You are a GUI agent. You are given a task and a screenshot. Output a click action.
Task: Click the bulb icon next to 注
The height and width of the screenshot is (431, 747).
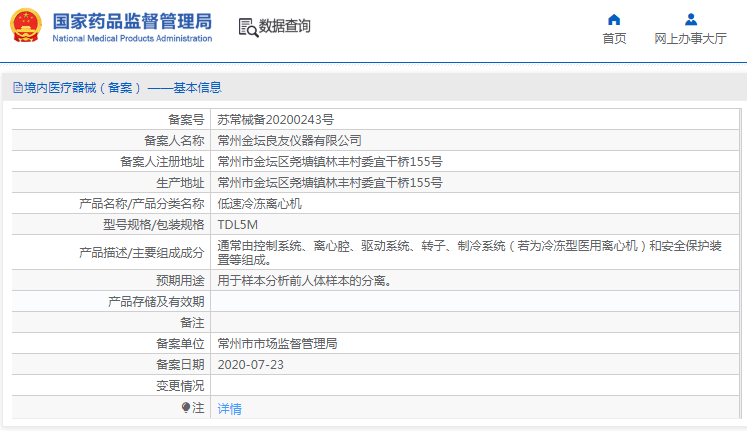[x=186, y=408]
